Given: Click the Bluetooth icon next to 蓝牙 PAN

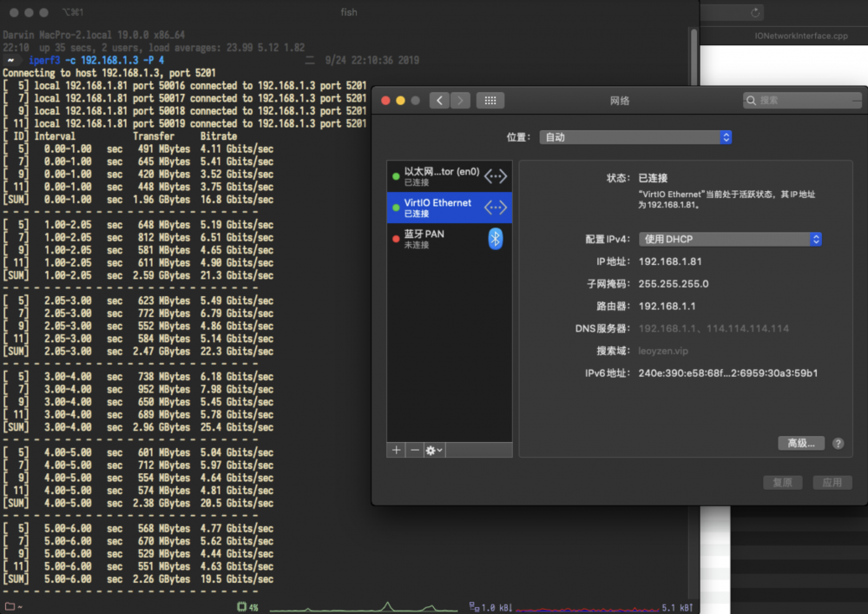Looking at the screenshot, I should point(496,239).
